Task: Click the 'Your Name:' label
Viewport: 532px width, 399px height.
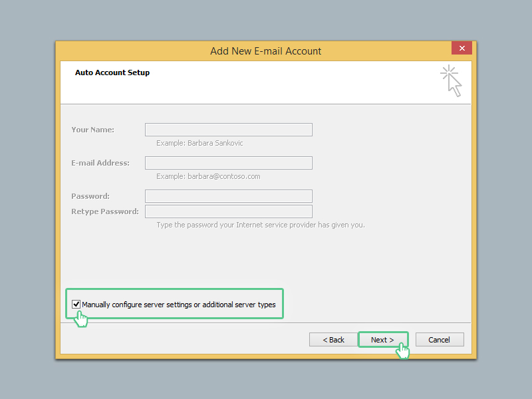Action: 92,130
